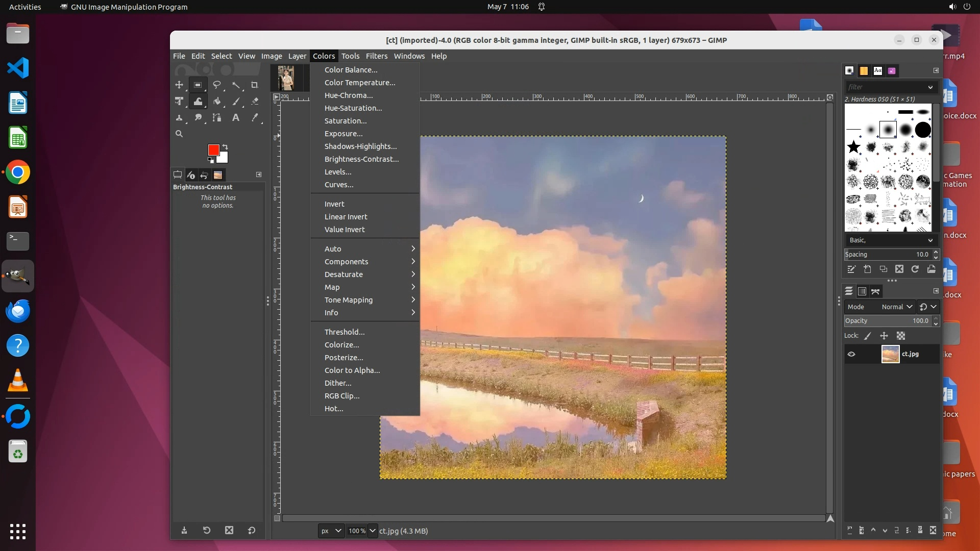Viewport: 980px width, 551px height.
Task: Open the layer Mode Normal dropdown
Action: 896,307
